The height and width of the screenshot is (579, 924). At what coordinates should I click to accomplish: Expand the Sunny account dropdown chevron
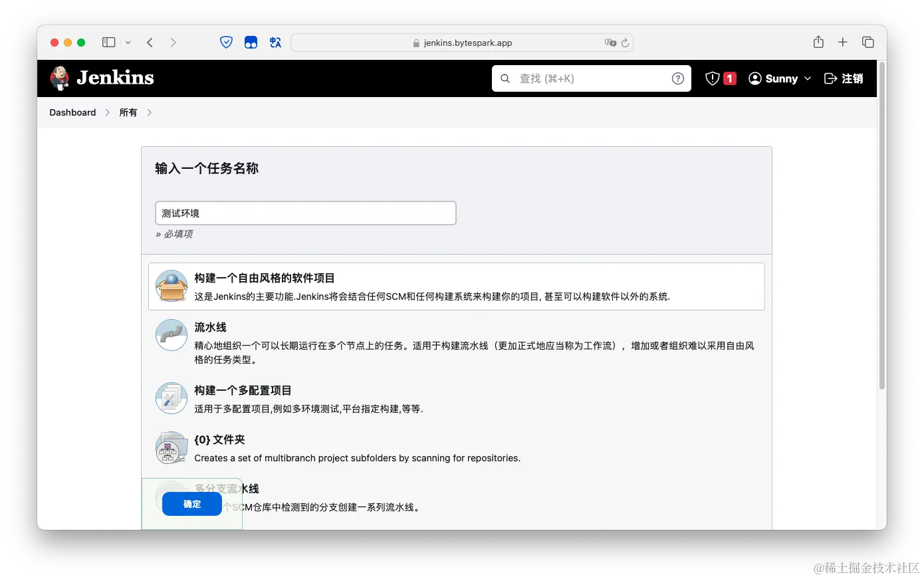coord(807,78)
